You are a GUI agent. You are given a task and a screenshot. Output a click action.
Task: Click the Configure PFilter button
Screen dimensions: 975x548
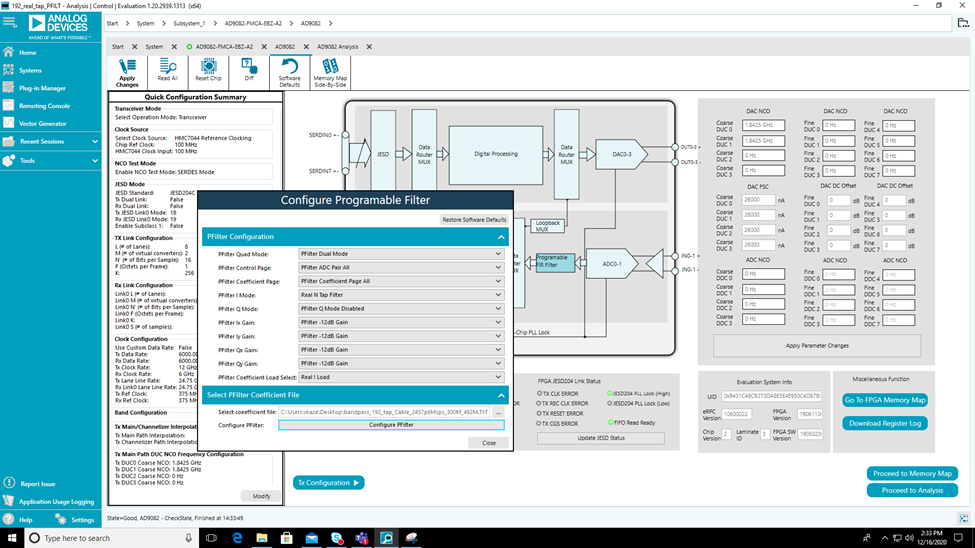pyautogui.click(x=391, y=425)
